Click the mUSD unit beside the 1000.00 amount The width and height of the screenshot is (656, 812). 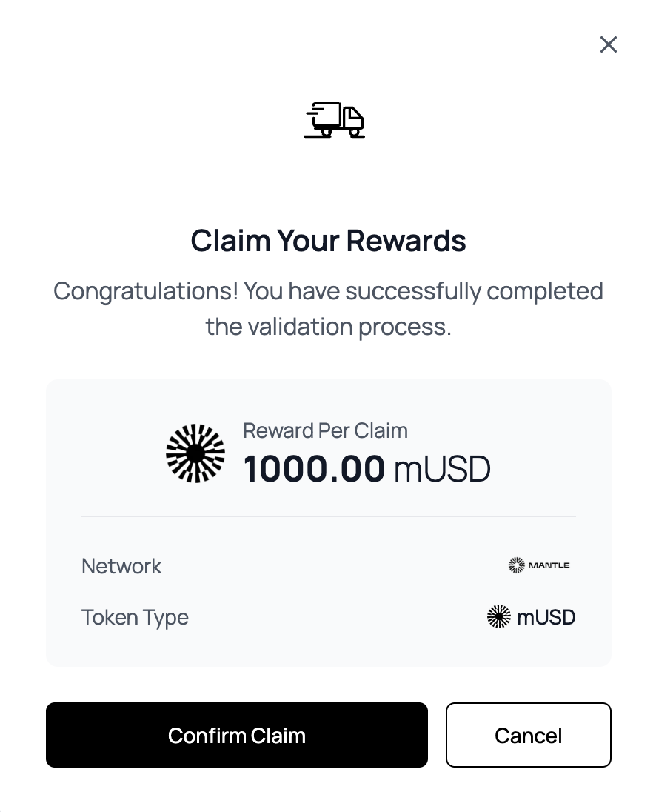442,469
